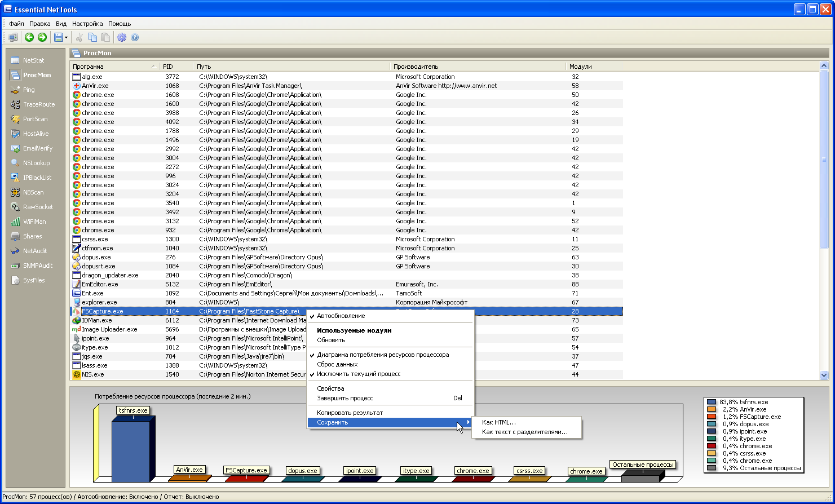Image resolution: width=835 pixels, height=504 pixels.
Task: Choose Как HTML... in the submenu
Action: 527,422
